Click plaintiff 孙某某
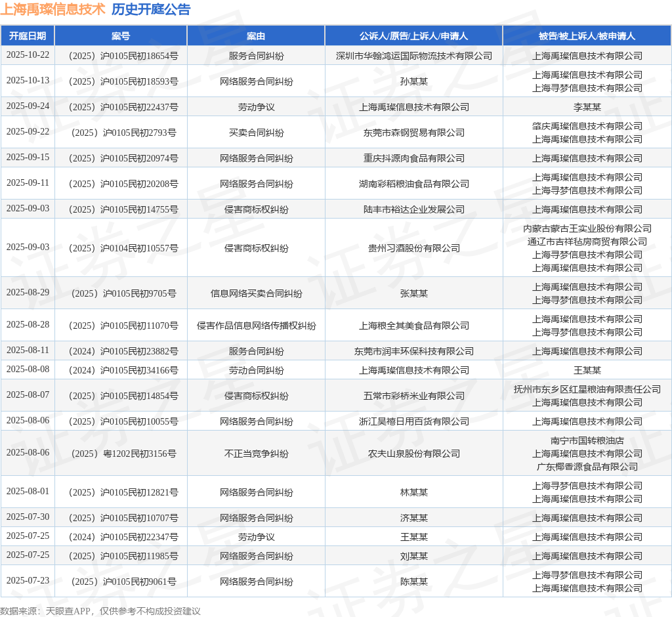 pos(414,81)
